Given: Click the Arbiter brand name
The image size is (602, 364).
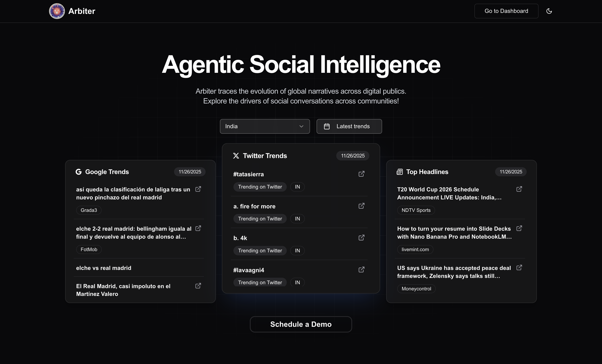Looking at the screenshot, I should click(x=82, y=11).
